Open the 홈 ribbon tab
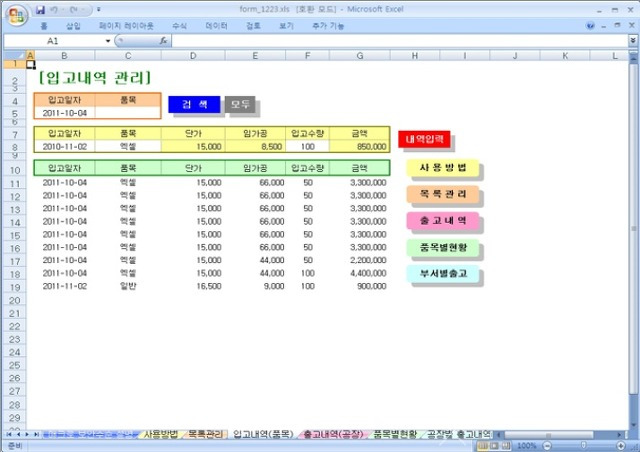 click(44, 26)
